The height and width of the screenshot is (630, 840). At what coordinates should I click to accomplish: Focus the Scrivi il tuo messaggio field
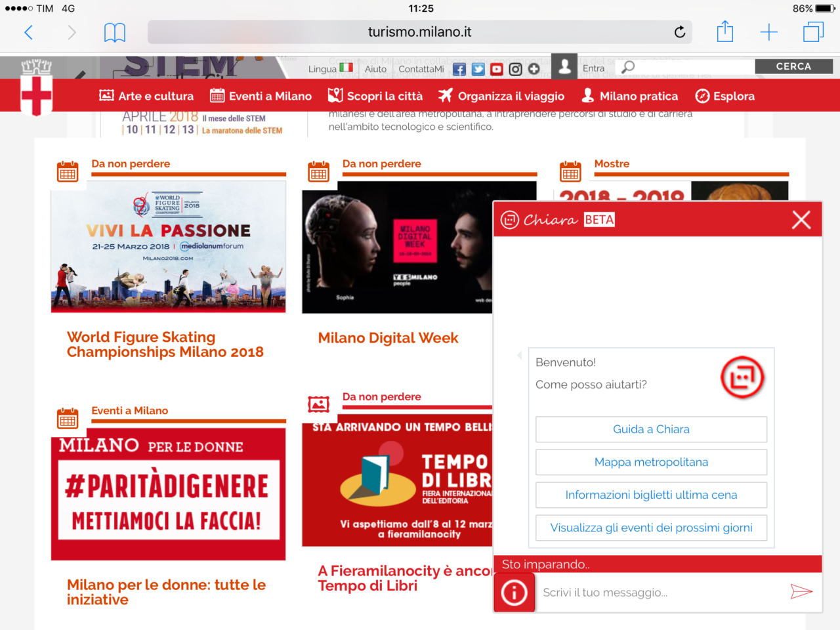point(660,593)
